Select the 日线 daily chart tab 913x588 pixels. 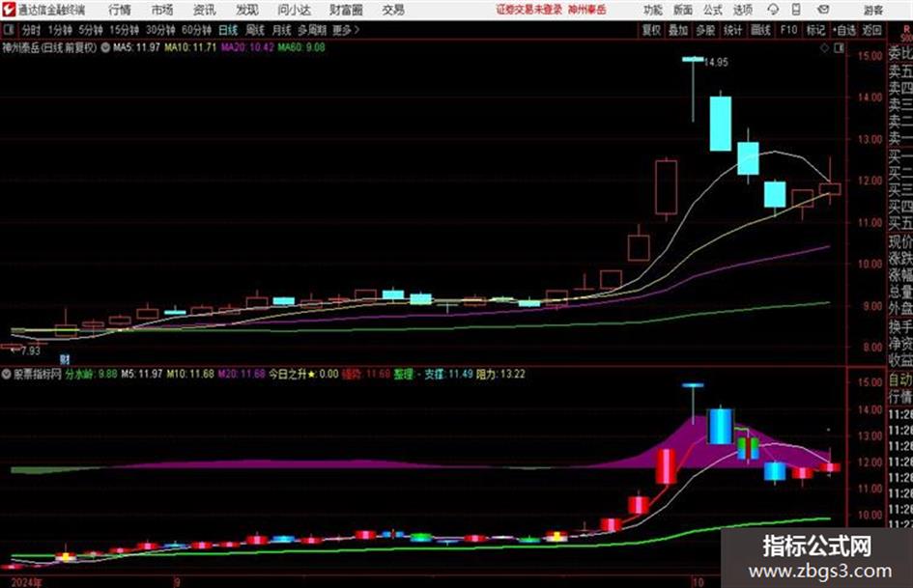(x=228, y=30)
